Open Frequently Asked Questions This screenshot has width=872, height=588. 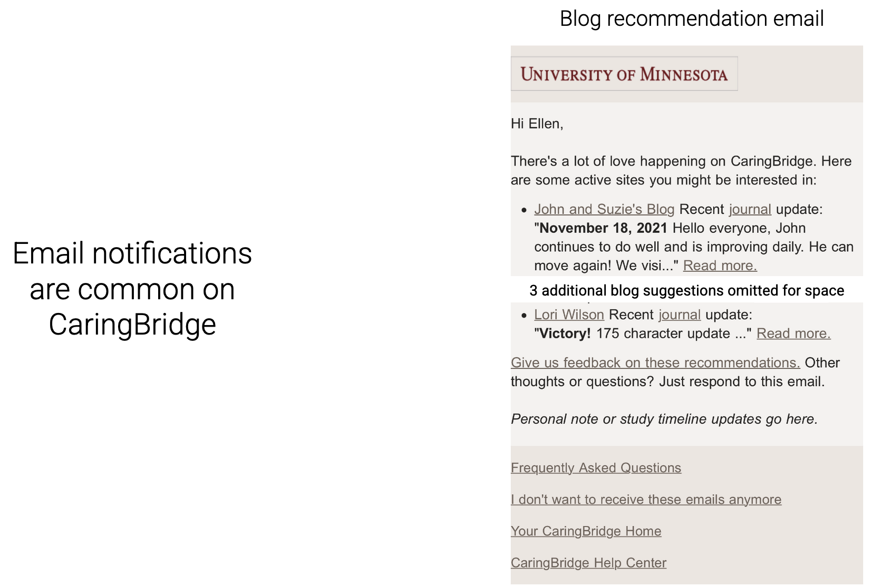coord(596,468)
